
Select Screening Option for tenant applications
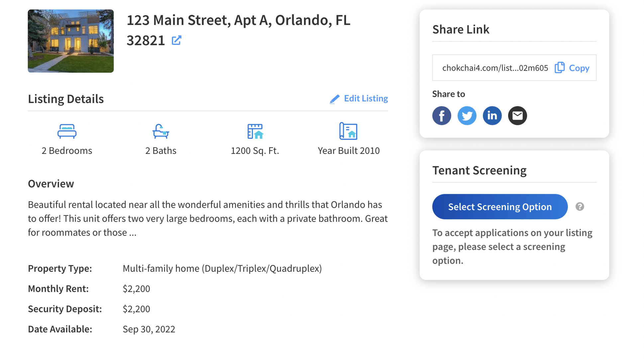coord(500,206)
